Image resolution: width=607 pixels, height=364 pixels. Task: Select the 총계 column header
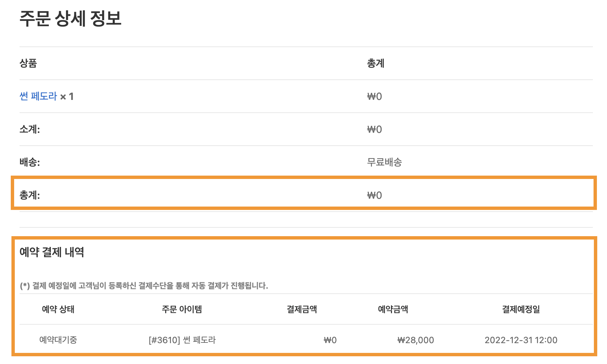tap(376, 63)
